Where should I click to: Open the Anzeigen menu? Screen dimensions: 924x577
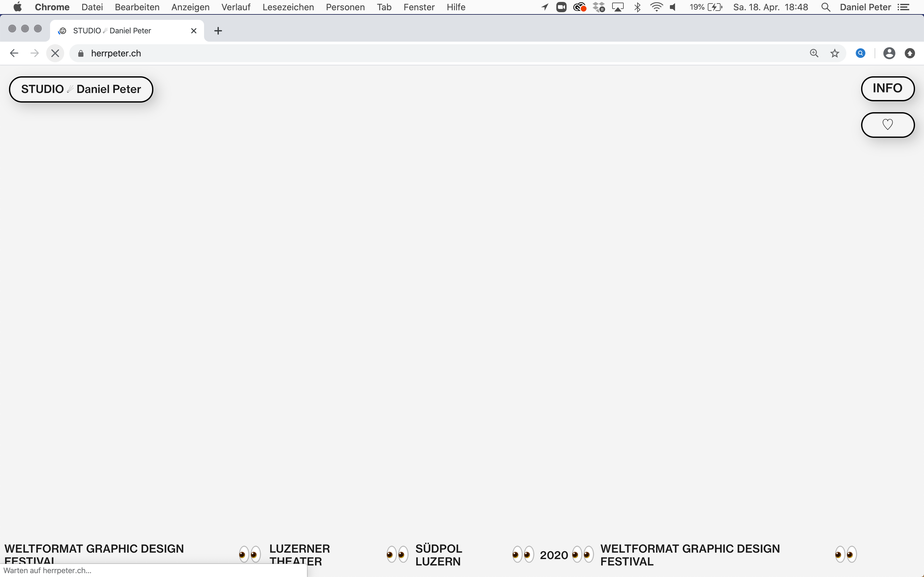click(190, 7)
